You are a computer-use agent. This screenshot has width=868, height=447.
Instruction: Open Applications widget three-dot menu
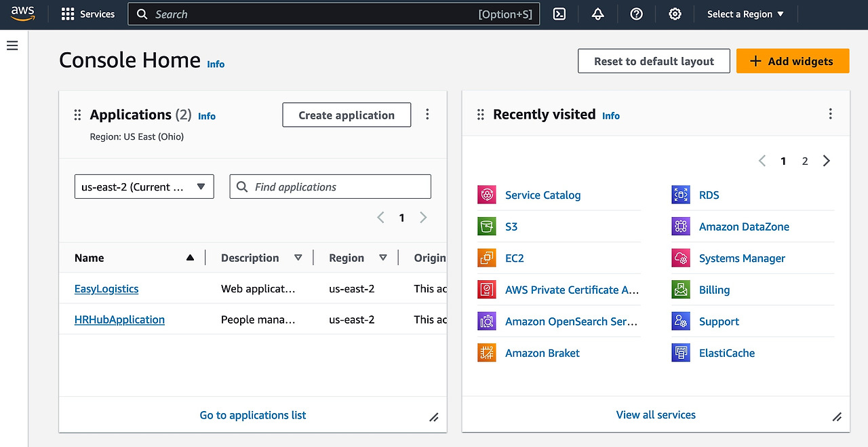[x=427, y=114]
